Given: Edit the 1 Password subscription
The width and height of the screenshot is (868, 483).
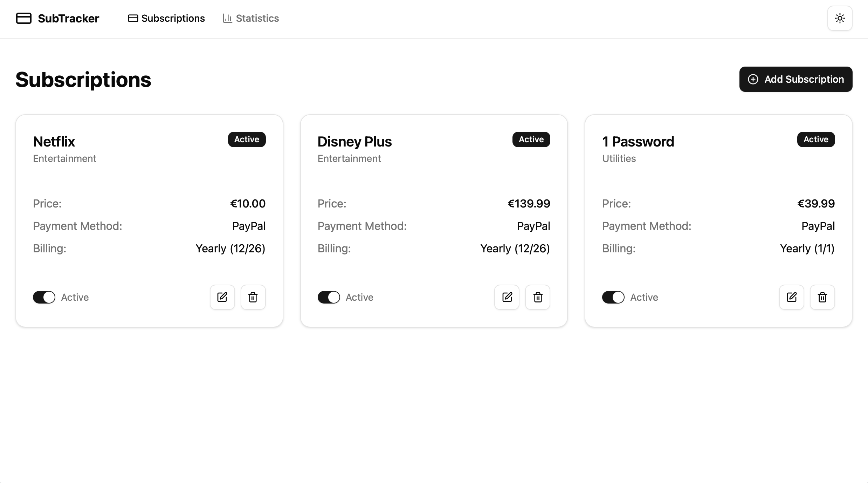Looking at the screenshot, I should pos(791,297).
